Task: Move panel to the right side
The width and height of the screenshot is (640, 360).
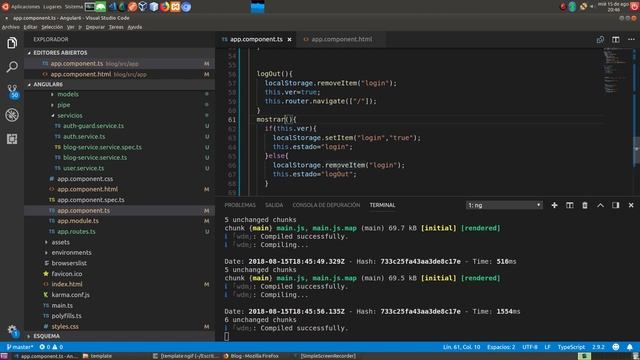Action: point(616,205)
